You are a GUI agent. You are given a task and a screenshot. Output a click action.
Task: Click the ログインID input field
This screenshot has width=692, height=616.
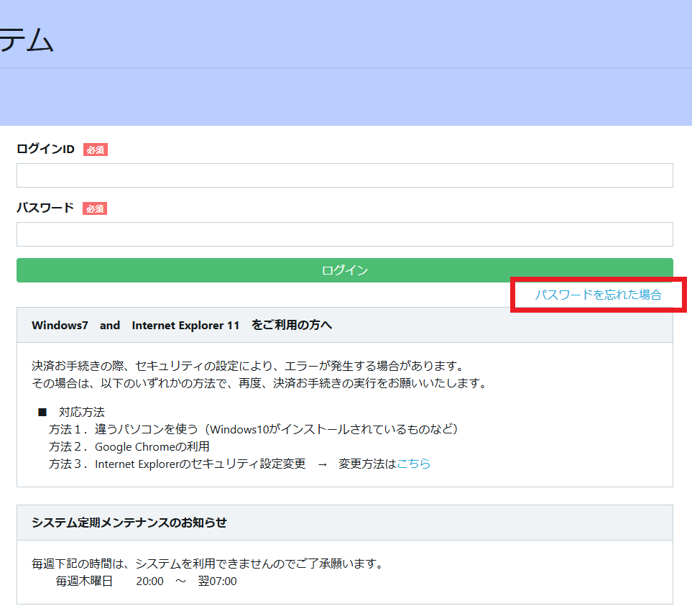click(x=345, y=175)
